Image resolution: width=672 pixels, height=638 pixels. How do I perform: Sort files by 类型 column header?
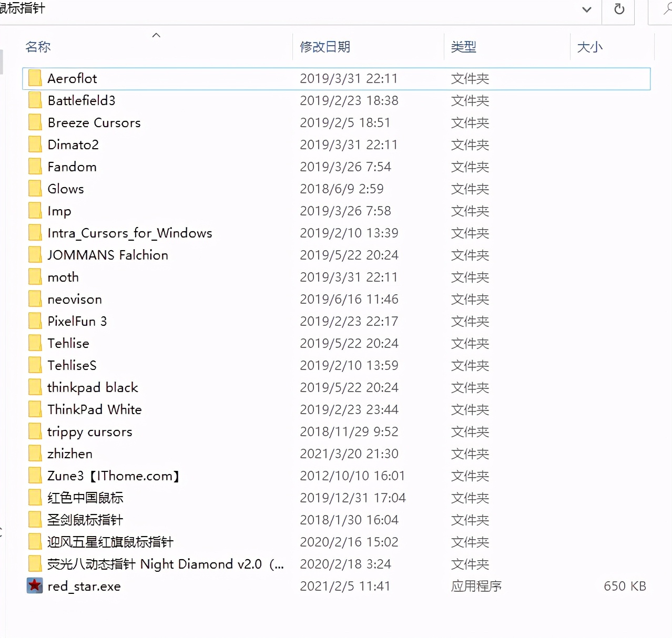(x=463, y=47)
